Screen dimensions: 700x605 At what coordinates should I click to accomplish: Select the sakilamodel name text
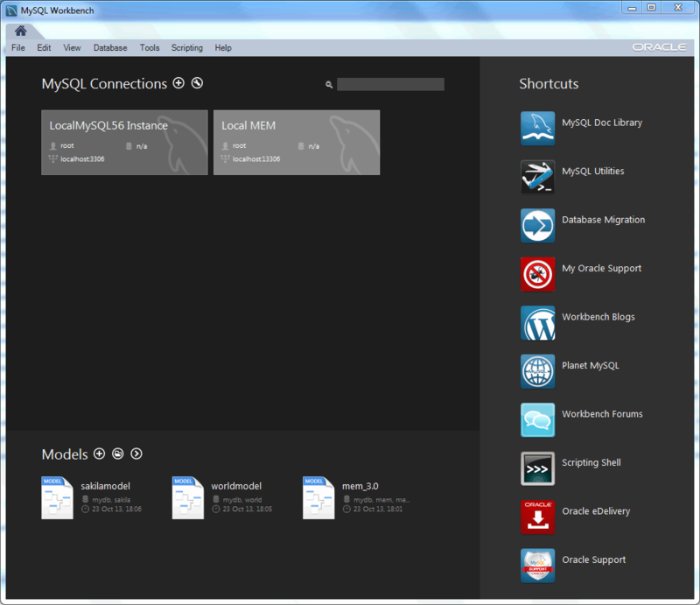105,486
